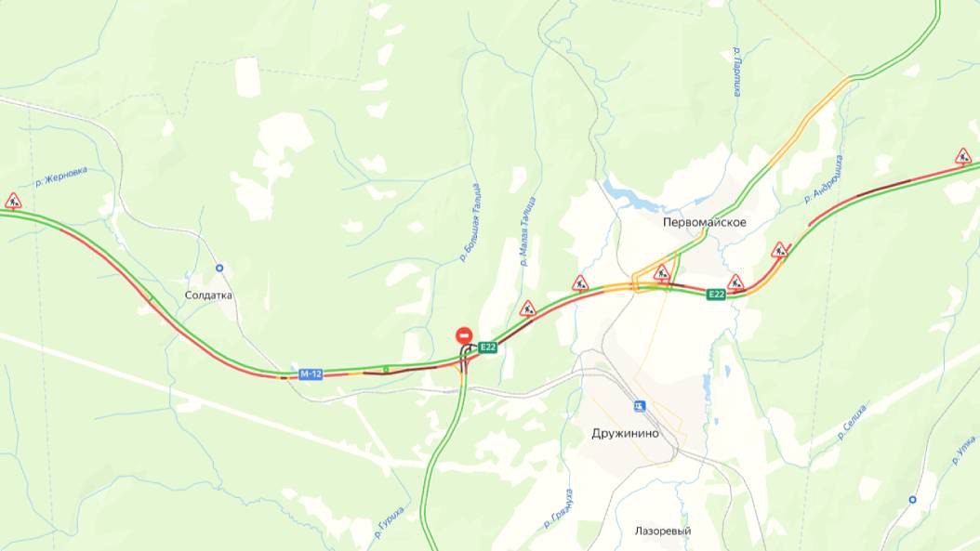Open roadworks sign below р. Малая Талица label
This screenshot has width=980, height=551.
tap(528, 308)
